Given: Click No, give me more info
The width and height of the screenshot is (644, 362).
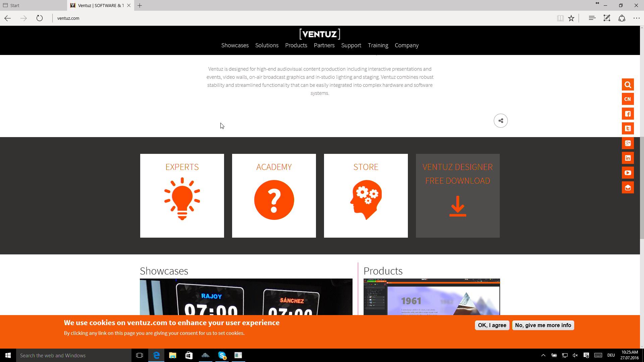Looking at the screenshot, I should click(543, 325).
